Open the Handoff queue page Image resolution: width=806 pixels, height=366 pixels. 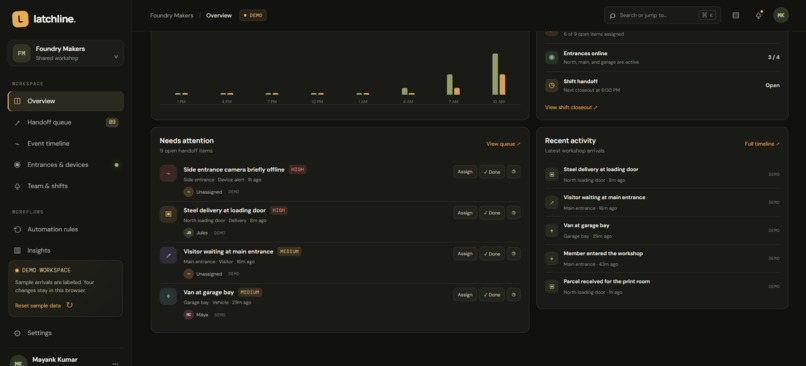coord(66,122)
